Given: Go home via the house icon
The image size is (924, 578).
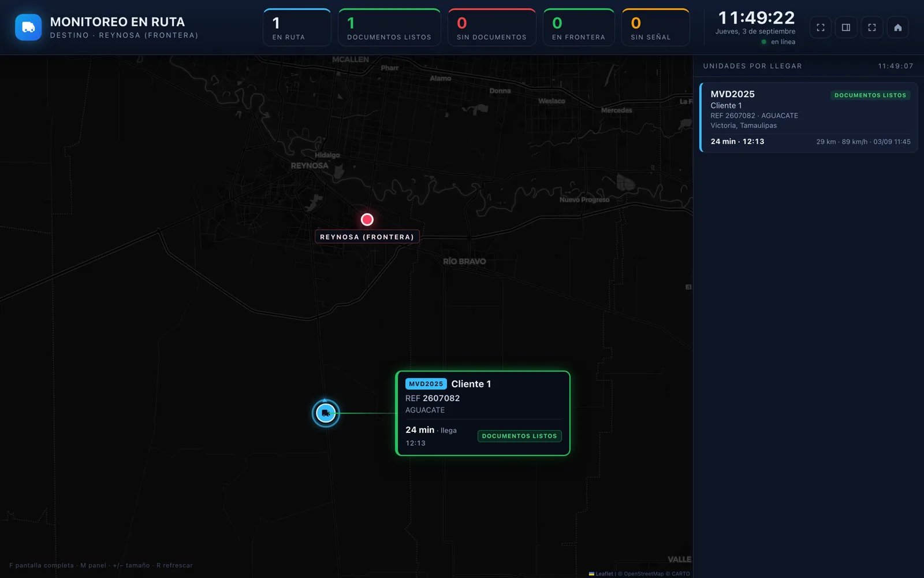Looking at the screenshot, I should (x=898, y=27).
